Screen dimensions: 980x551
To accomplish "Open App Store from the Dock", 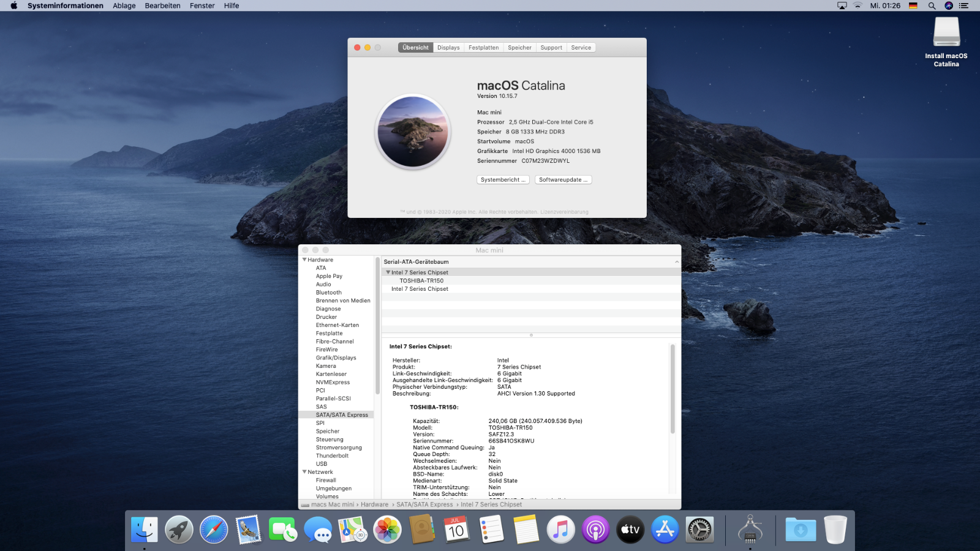I will coord(665,530).
